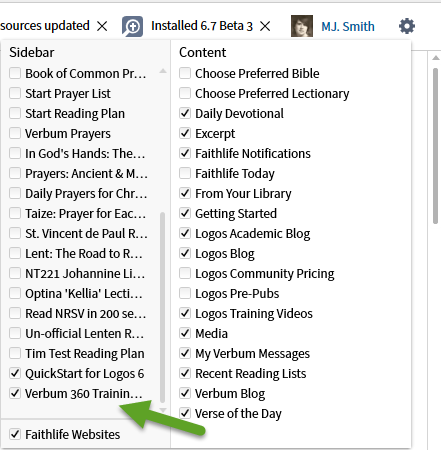The image size is (441, 450).
Task: Enable Logos Community Pricing
Action: click(185, 273)
